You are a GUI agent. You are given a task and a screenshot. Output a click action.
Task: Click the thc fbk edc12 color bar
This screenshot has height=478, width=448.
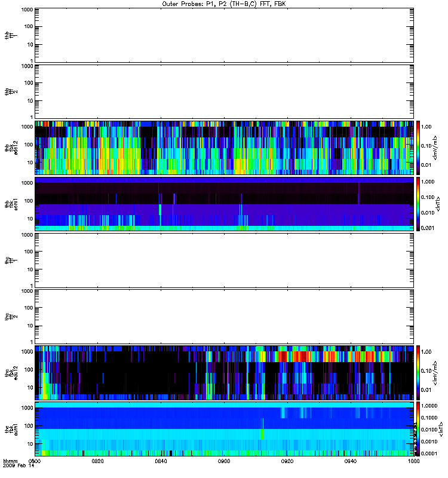pos(418,372)
